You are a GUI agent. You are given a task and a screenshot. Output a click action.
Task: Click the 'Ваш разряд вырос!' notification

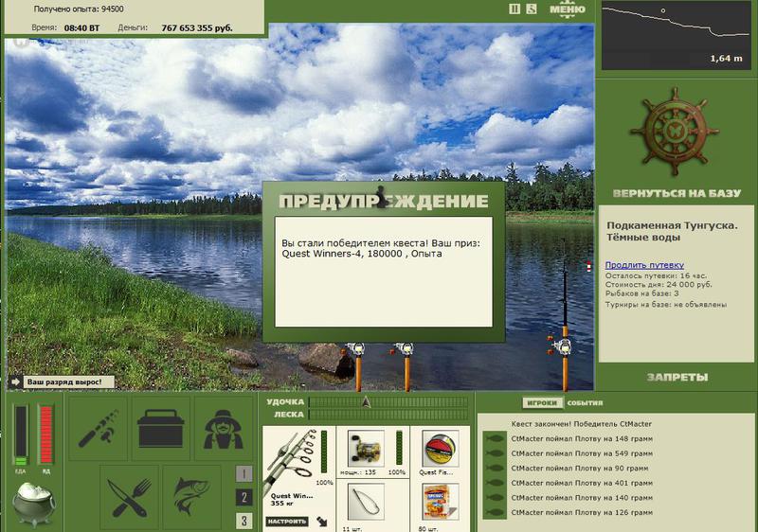(x=68, y=381)
